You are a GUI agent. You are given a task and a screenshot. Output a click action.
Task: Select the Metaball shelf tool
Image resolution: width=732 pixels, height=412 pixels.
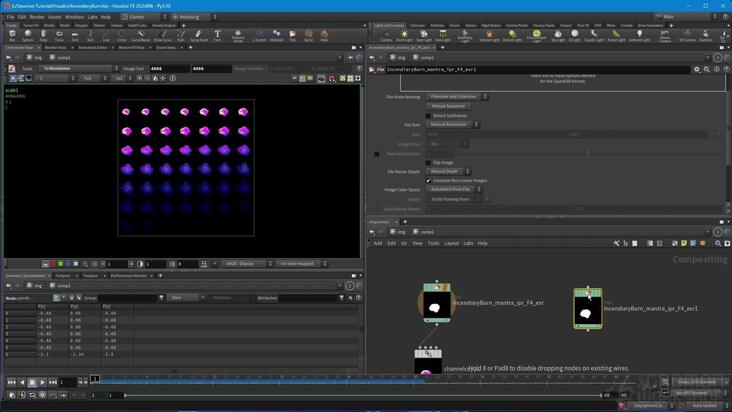[277, 35]
